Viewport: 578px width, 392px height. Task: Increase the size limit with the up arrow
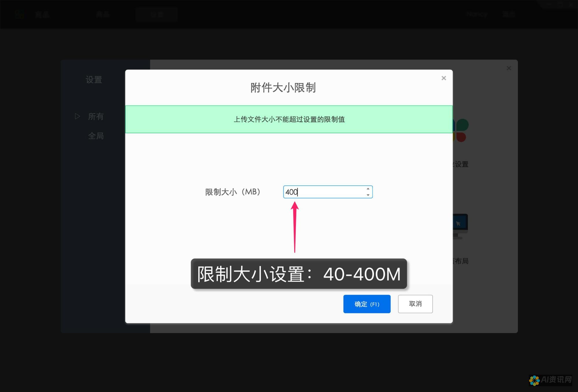[368, 189]
